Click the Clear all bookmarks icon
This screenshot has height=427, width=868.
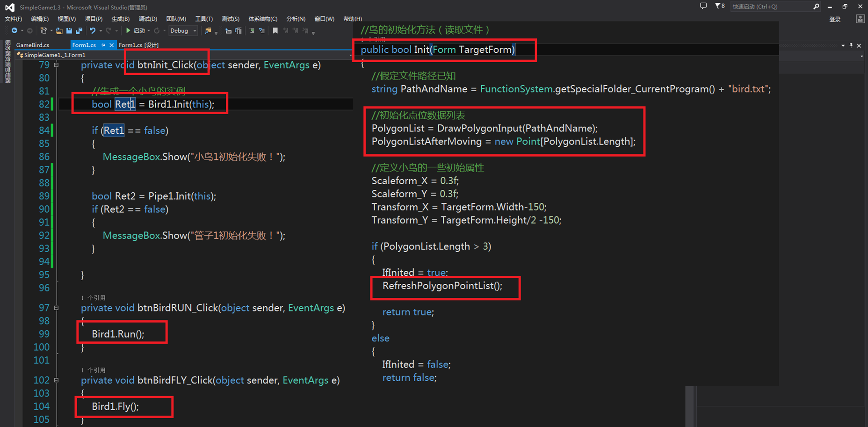305,30
